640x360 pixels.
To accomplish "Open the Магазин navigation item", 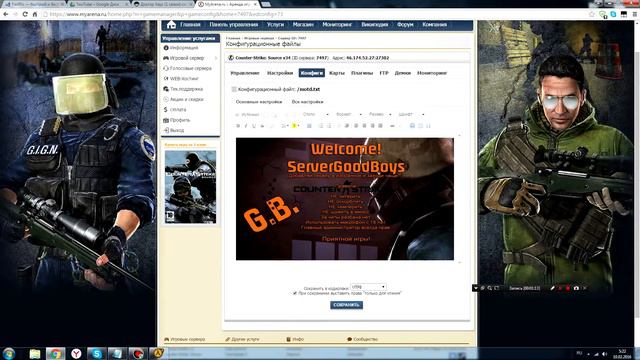I will (x=303, y=25).
